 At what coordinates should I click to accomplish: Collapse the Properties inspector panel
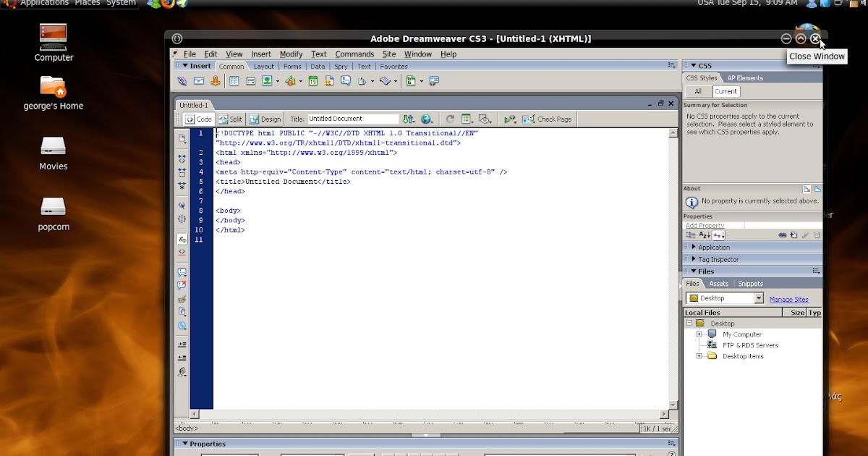[184, 444]
